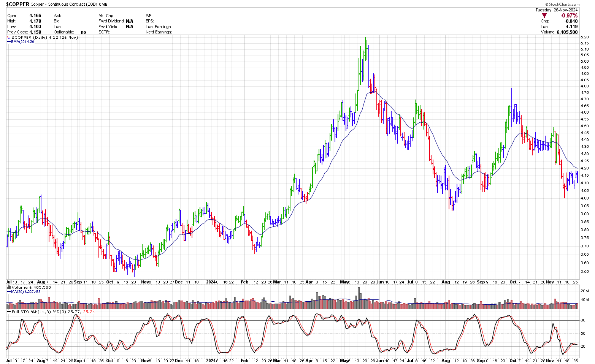
Task: Click the Fwd Dividend N/A value
Action: click(x=130, y=21)
